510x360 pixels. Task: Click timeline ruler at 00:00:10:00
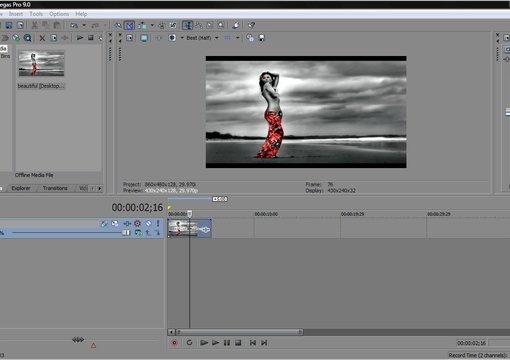(x=266, y=214)
